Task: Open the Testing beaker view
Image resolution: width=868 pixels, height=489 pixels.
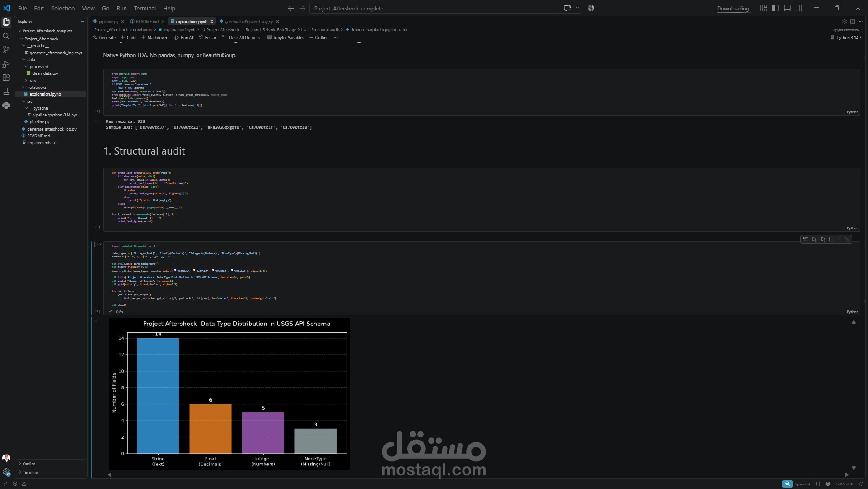Action: coord(6,92)
